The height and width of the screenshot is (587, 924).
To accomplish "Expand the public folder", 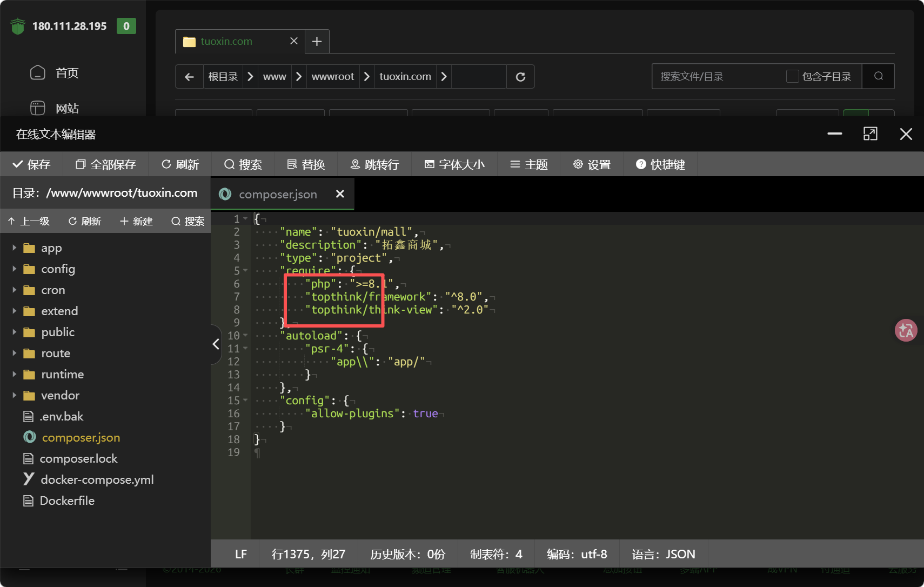I will click(x=15, y=332).
